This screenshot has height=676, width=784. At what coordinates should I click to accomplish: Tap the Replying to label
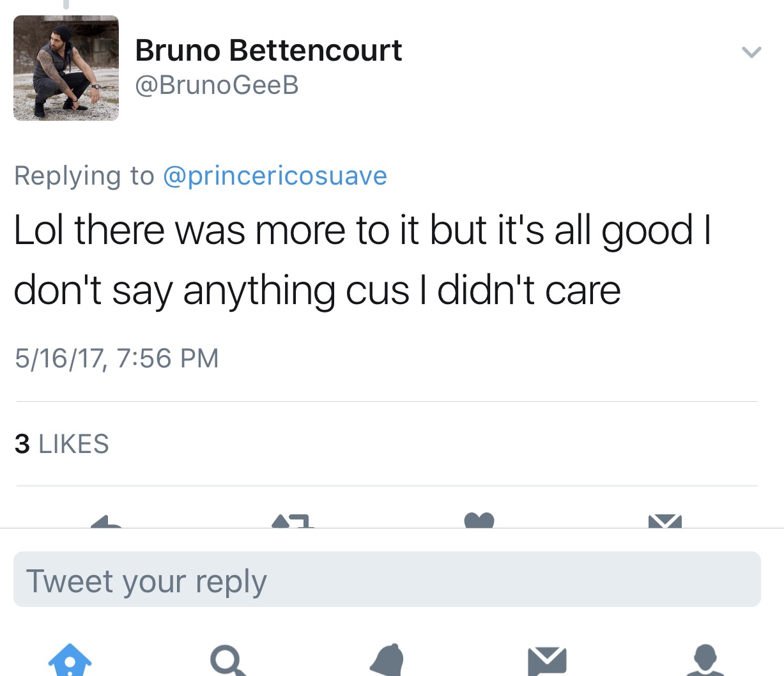pyautogui.click(x=84, y=176)
